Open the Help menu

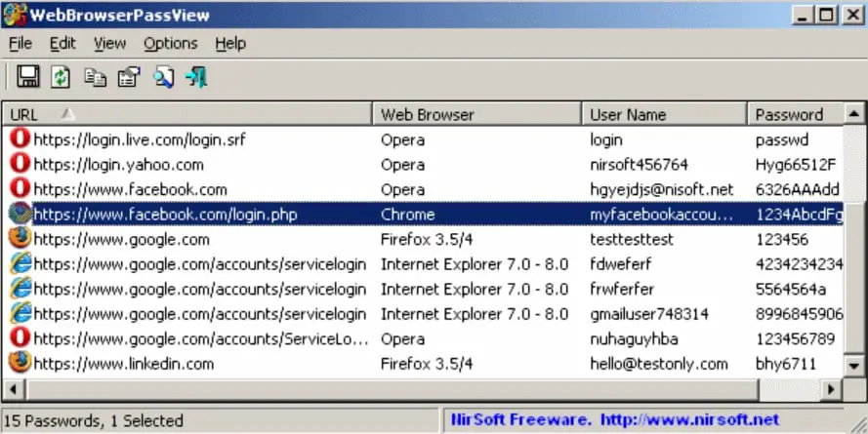[230, 43]
